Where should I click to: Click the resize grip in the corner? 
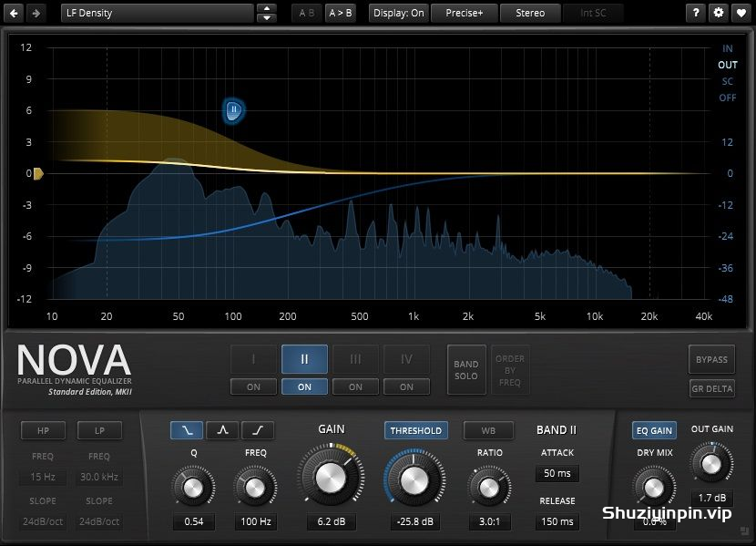[744, 531]
